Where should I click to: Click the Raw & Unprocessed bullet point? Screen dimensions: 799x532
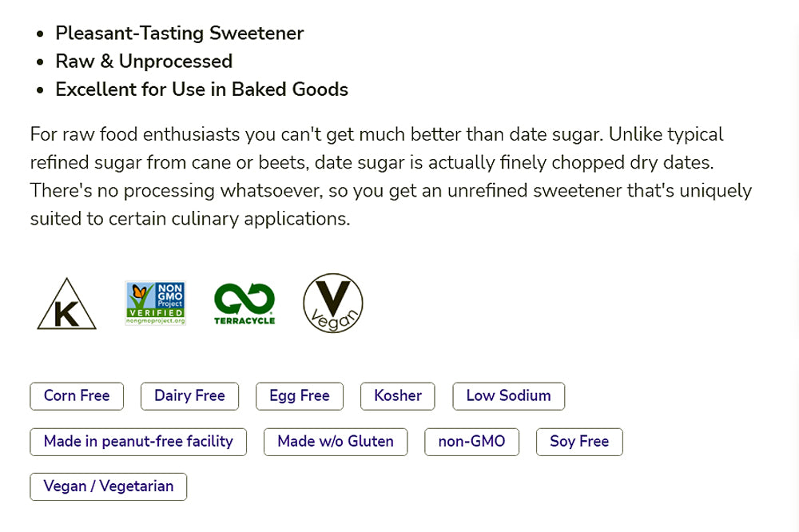(x=144, y=62)
